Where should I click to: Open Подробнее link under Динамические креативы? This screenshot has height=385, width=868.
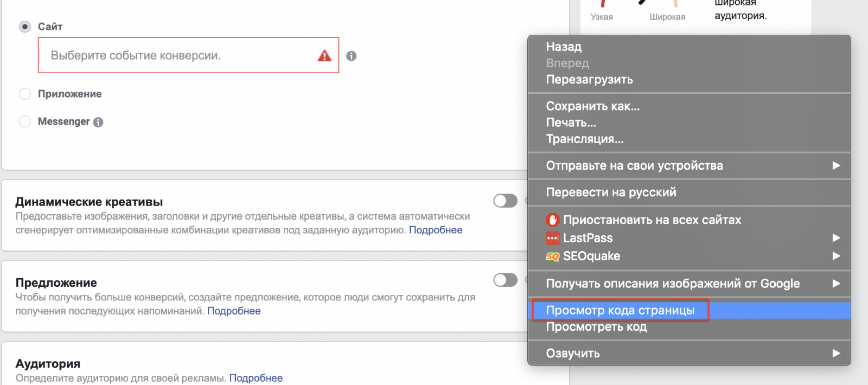pos(436,230)
